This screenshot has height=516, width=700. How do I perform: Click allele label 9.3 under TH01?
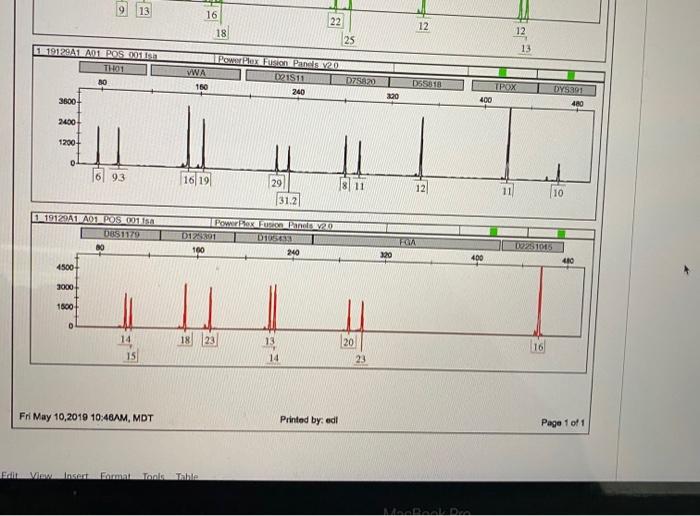point(118,178)
